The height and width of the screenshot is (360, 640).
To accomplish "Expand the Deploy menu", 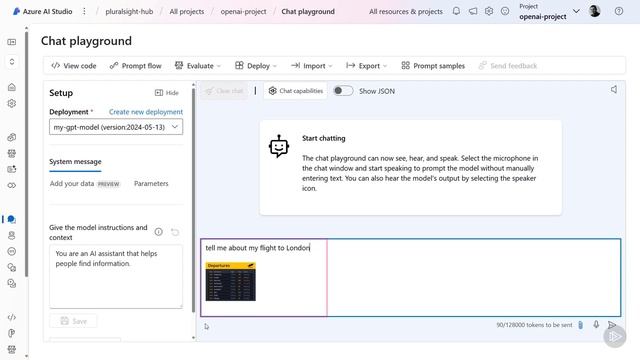I will [256, 66].
